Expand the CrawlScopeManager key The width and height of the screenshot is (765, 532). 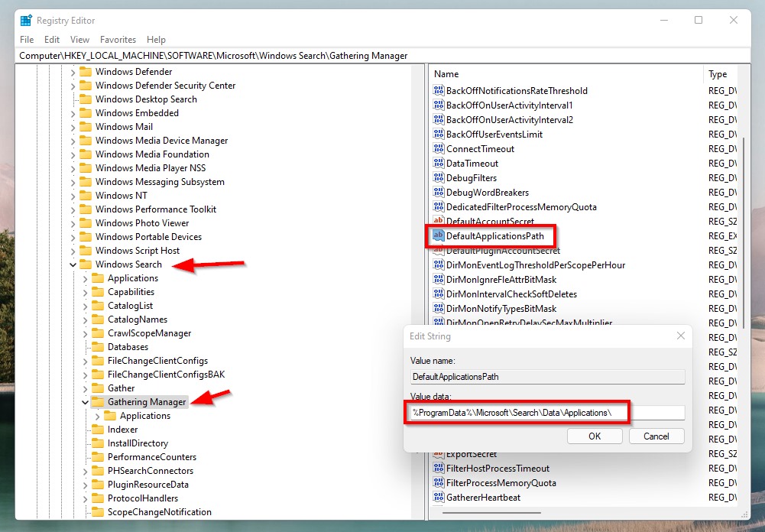(86, 333)
